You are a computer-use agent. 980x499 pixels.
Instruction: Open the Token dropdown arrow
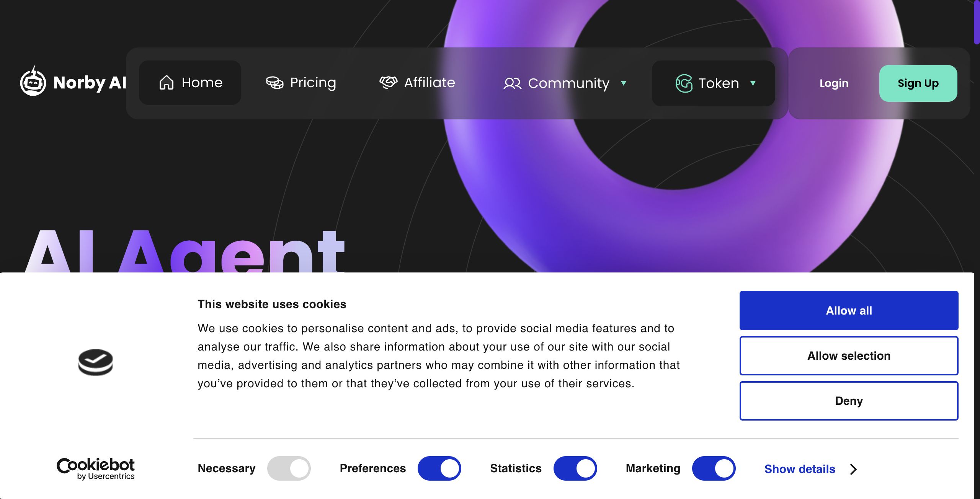[753, 83]
